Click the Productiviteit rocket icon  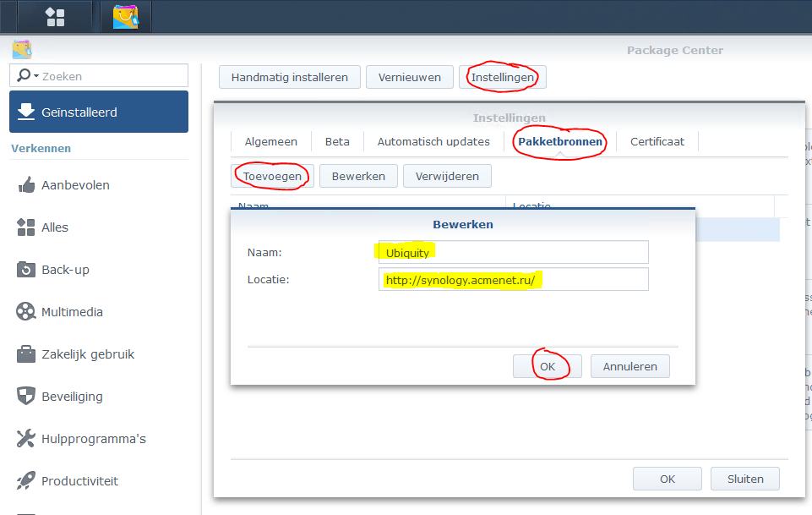(26, 480)
